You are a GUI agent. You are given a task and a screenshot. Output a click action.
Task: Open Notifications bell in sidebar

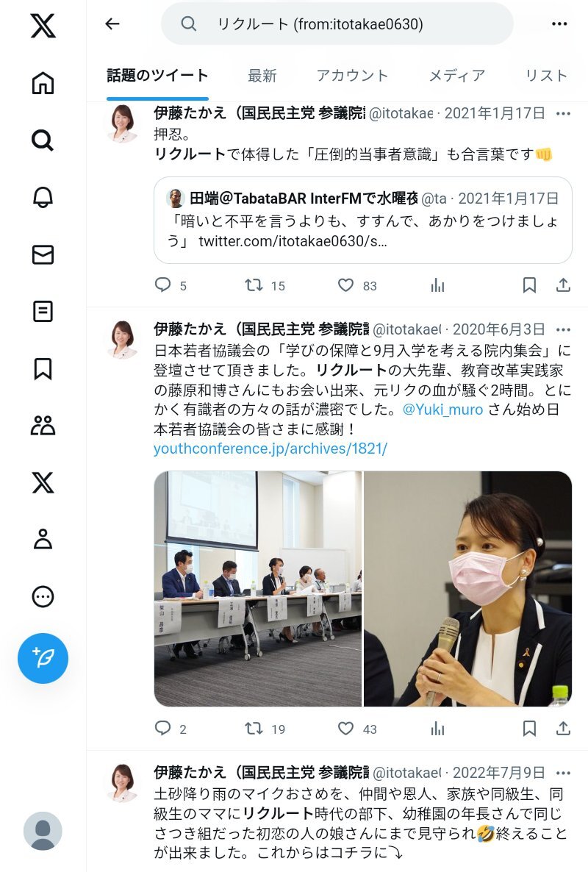[43, 197]
